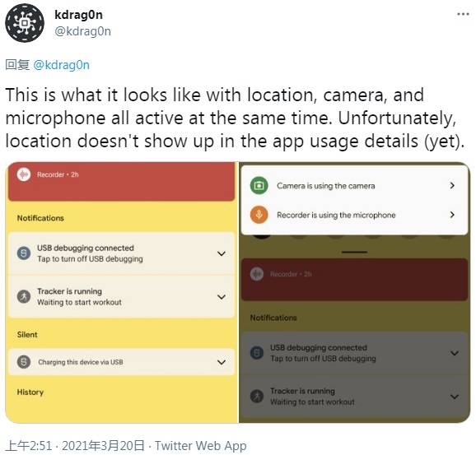Click the Twitter Web App source link

tap(201, 446)
